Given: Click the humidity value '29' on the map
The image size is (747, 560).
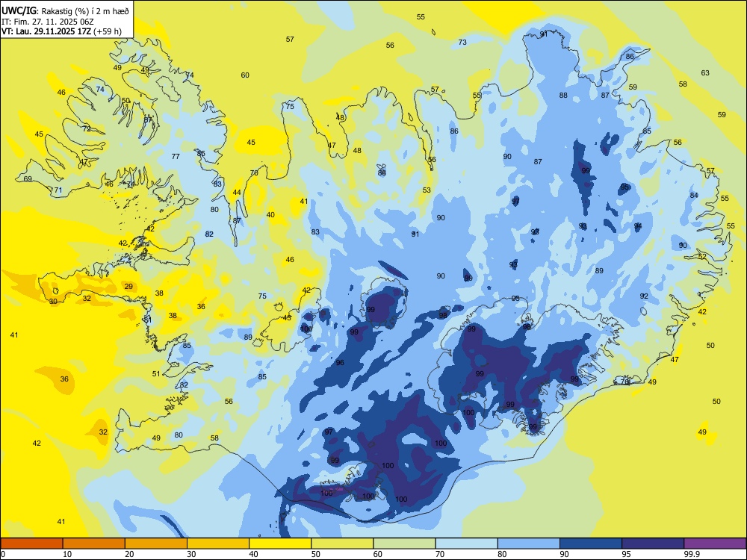Looking at the screenshot, I should pos(128,286).
